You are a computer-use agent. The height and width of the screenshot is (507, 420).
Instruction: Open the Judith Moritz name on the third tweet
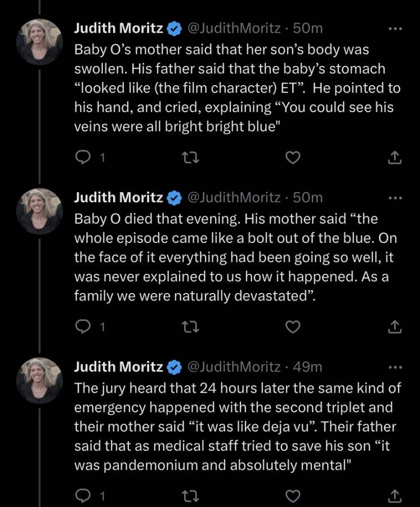(119, 367)
